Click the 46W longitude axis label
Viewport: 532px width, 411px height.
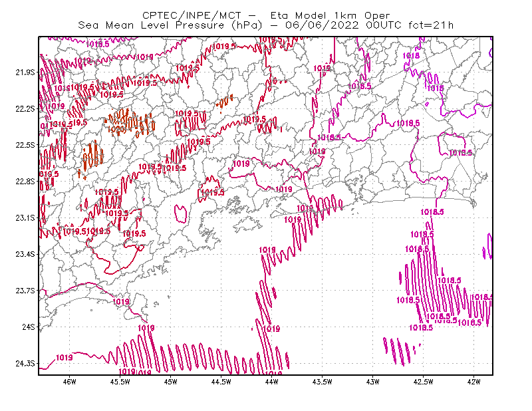tap(69, 382)
